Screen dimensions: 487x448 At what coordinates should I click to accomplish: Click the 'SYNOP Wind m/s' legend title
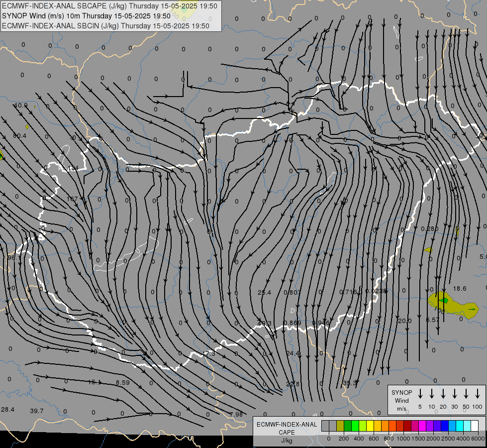click(401, 400)
